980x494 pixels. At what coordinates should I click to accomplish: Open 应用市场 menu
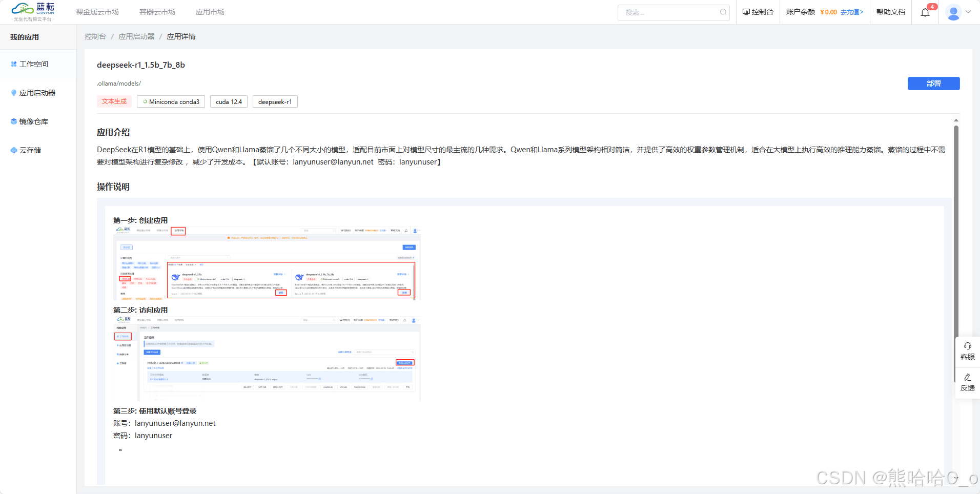(x=210, y=12)
